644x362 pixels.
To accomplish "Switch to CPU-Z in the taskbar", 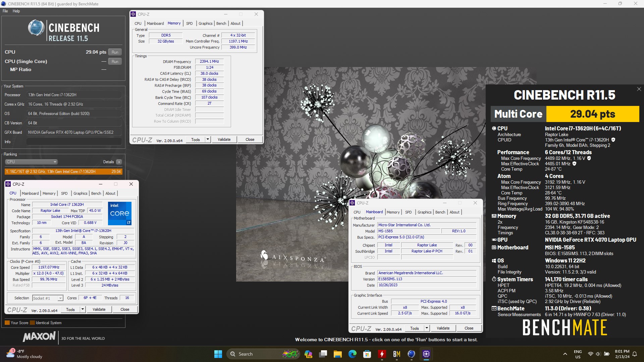I will pos(426,354).
